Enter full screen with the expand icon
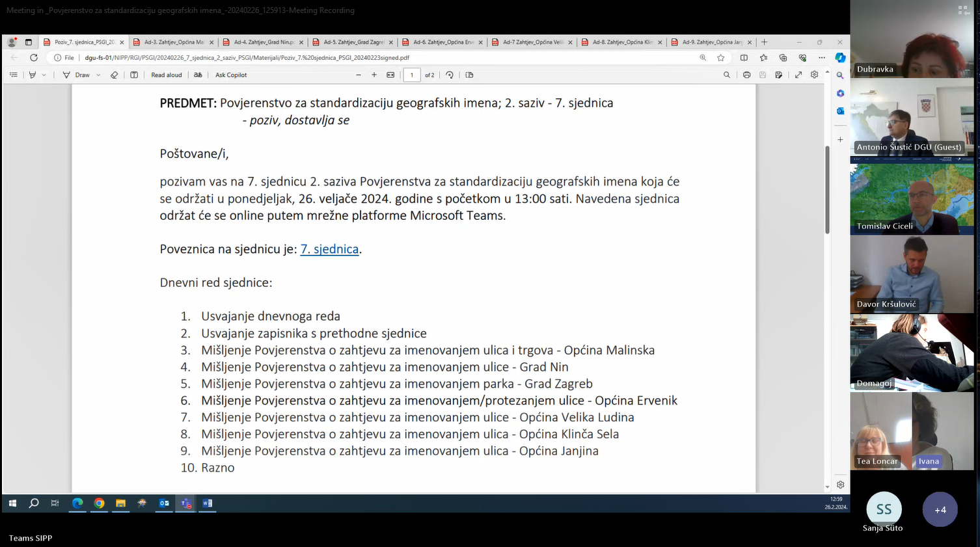980x547 pixels. 798,75
